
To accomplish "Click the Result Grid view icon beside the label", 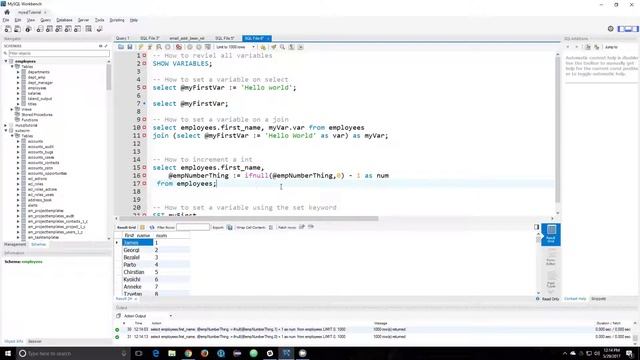I will 142,227.
